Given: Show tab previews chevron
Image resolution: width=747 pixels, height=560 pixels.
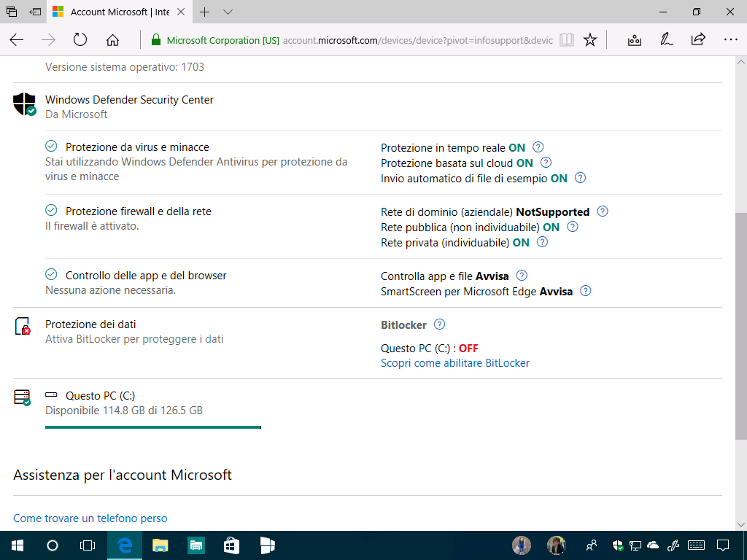Looking at the screenshot, I should pyautogui.click(x=228, y=12).
